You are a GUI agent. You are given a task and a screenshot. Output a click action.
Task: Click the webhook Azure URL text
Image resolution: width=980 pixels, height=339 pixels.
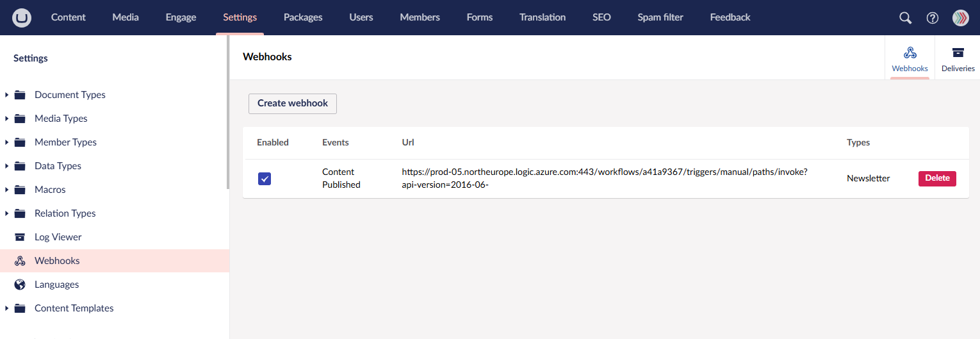(x=605, y=178)
